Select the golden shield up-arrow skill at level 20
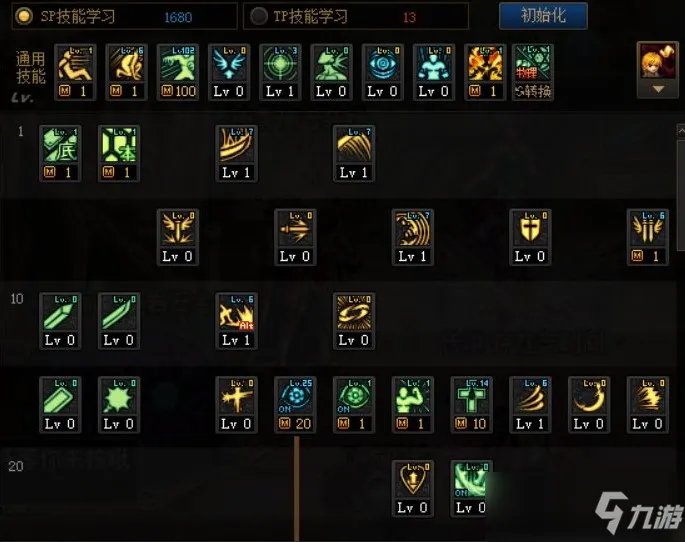Viewport: 685px width, 542px height. point(413,489)
